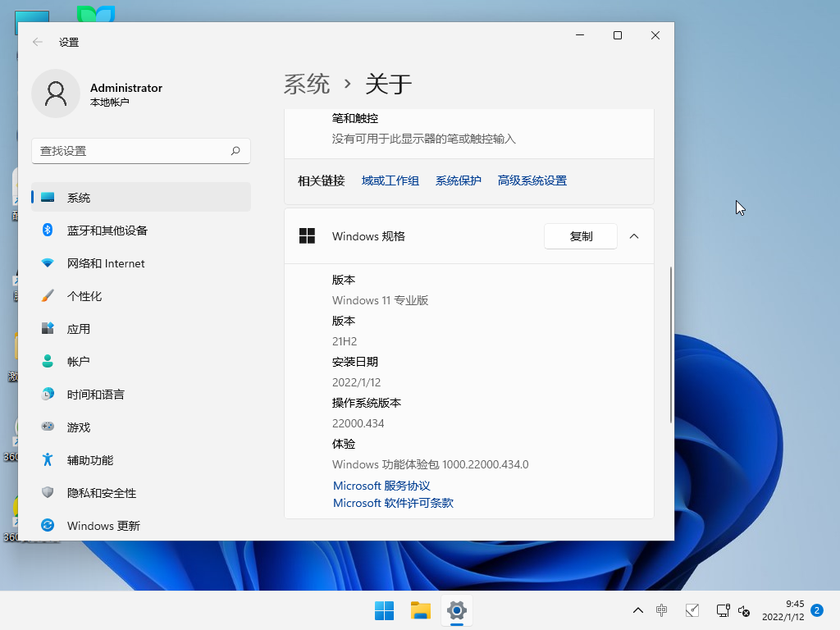Open 个性化 using the paintbrush icon

pos(48,296)
